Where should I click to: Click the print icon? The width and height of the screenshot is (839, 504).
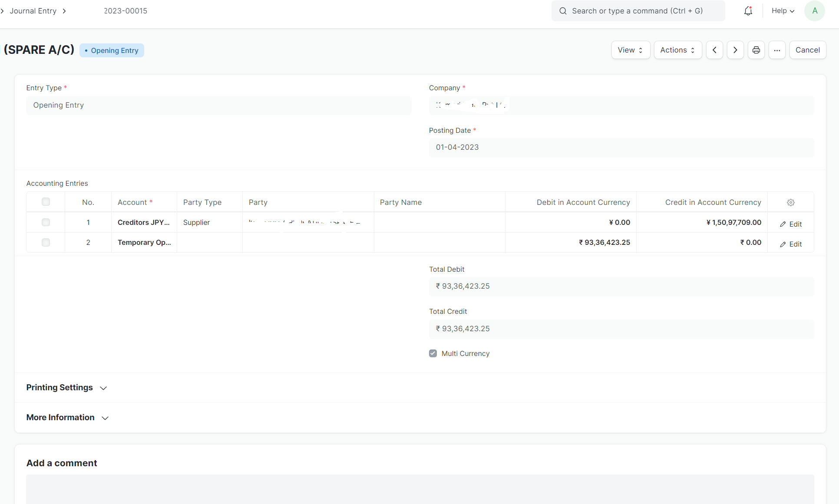[756, 49]
